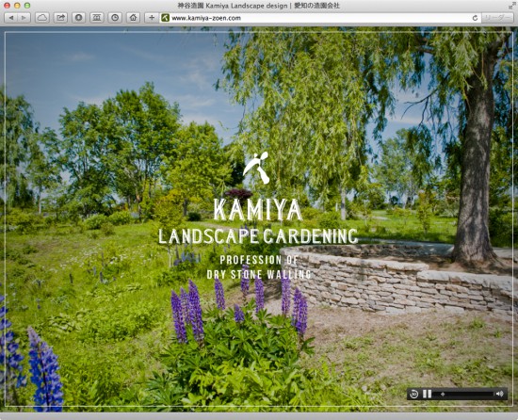Go to the Home page
Image resolution: width=518 pixels, height=420 pixels.
(133, 18)
